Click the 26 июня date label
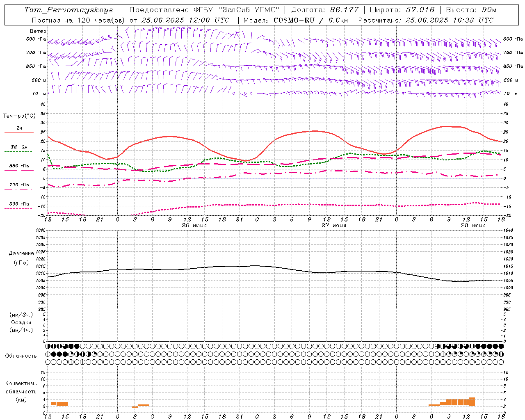 click(x=194, y=226)
